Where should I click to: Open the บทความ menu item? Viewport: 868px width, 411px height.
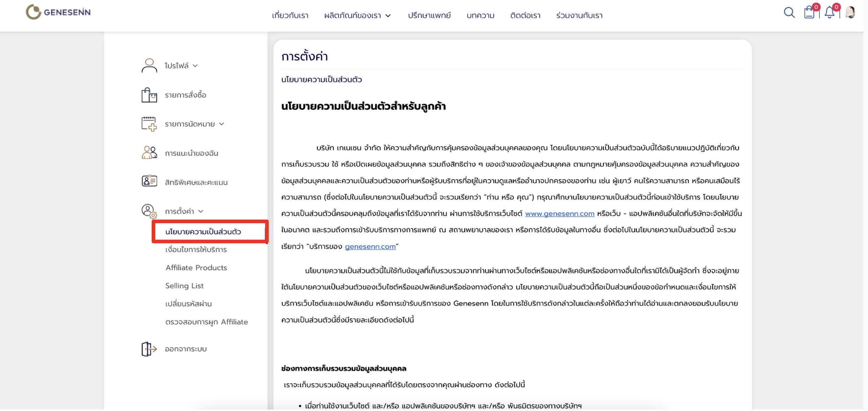[x=480, y=16]
